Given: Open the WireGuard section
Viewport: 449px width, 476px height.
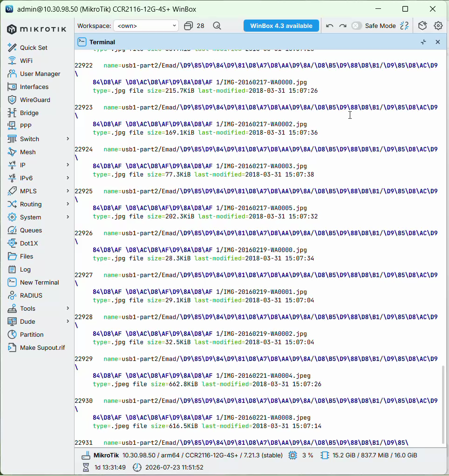Looking at the screenshot, I should (35, 100).
